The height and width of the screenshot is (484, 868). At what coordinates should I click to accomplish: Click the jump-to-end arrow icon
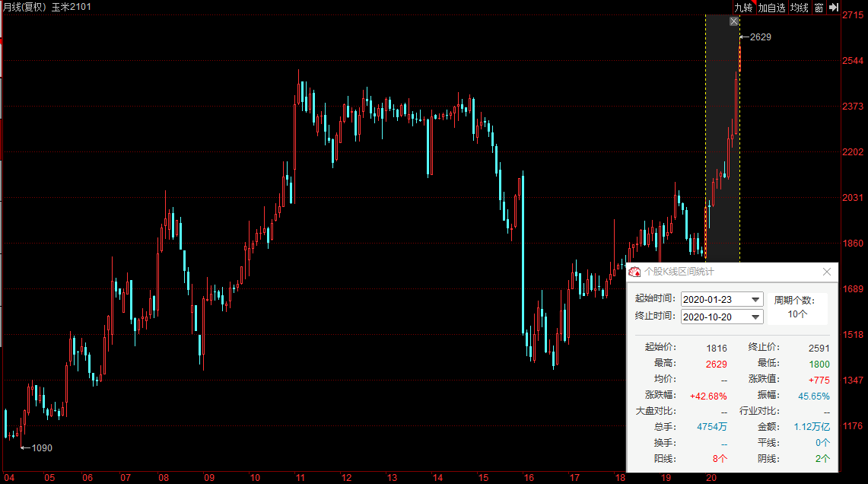click(x=834, y=7)
